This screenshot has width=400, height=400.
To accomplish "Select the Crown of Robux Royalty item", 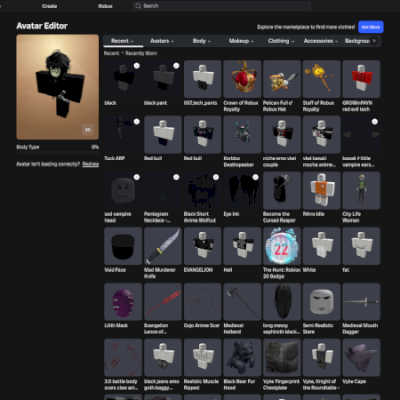I will tap(242, 79).
